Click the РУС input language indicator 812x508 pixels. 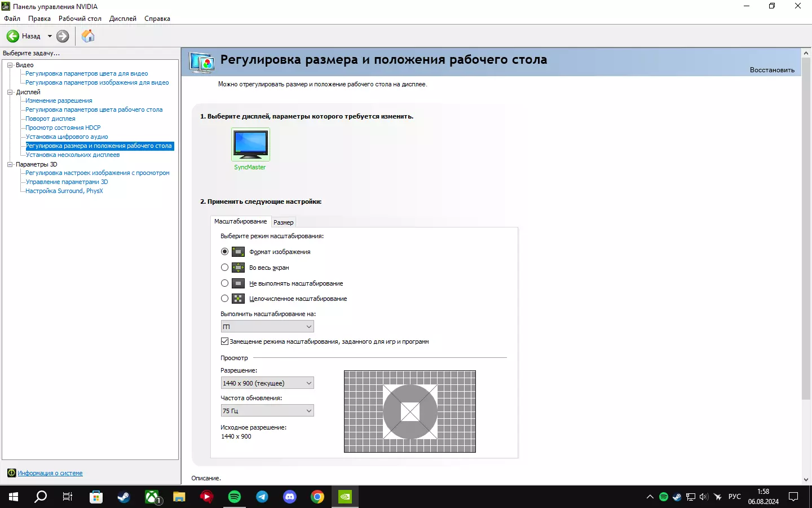pos(735,497)
